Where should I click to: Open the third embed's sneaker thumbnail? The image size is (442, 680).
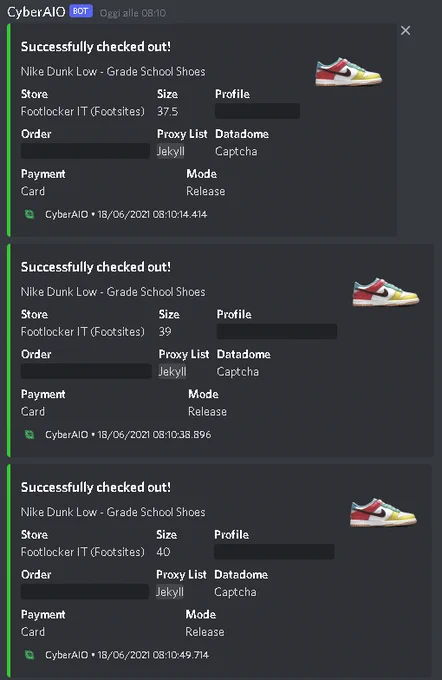[x=383, y=512]
